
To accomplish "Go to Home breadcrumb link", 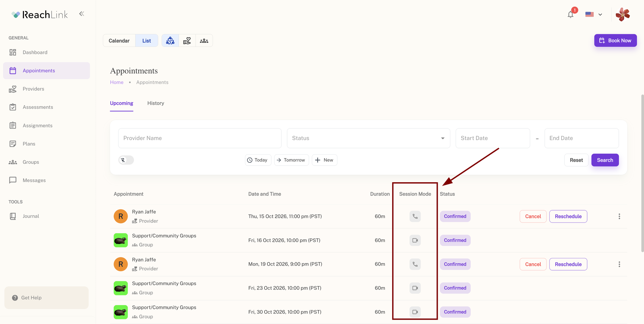I will [x=117, y=82].
